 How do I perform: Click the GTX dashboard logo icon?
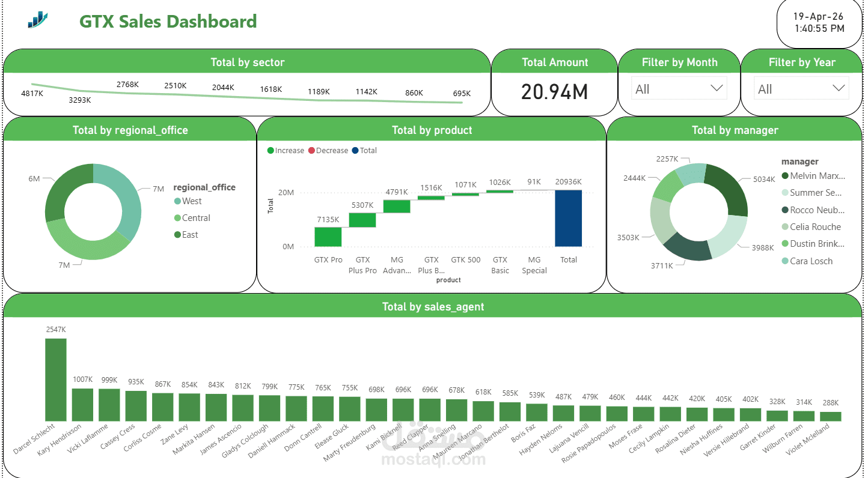(x=37, y=19)
